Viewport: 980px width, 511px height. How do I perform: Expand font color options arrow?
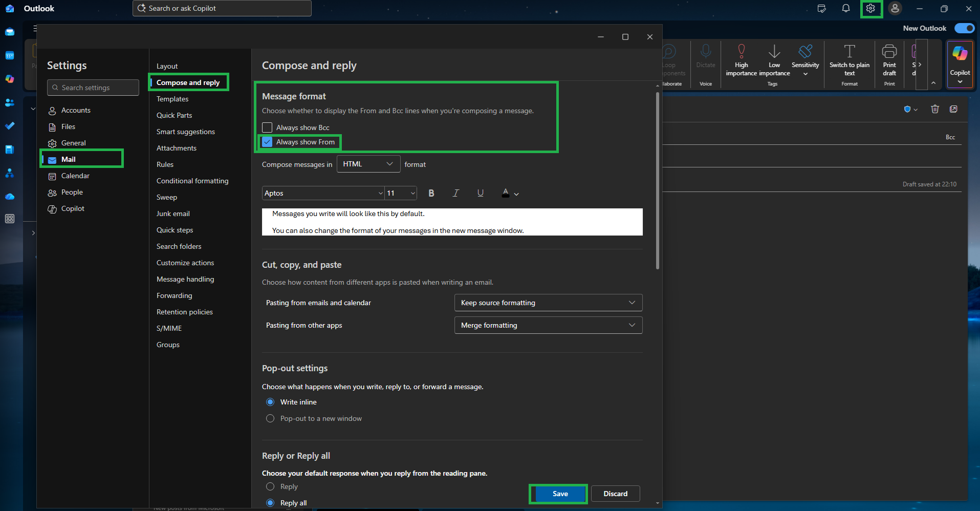516,194
